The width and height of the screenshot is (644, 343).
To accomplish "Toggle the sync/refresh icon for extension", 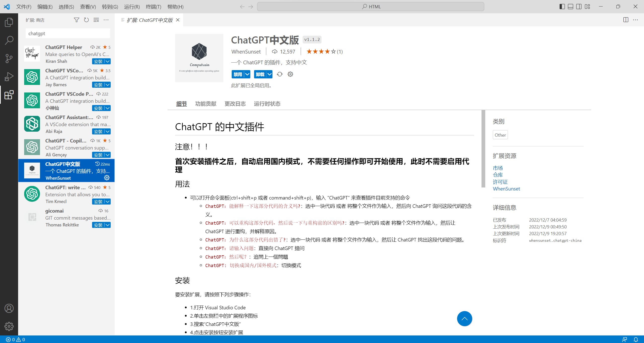I will click(279, 74).
